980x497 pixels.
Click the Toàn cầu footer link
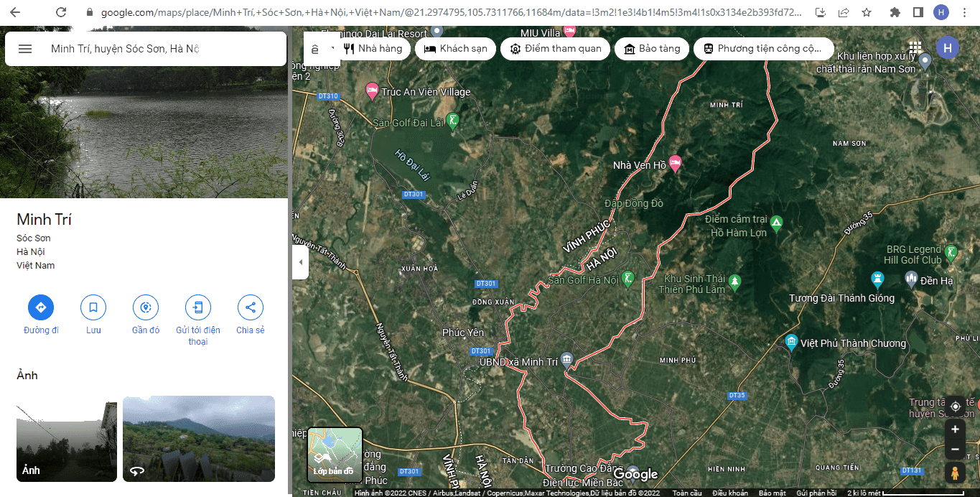pos(687,493)
